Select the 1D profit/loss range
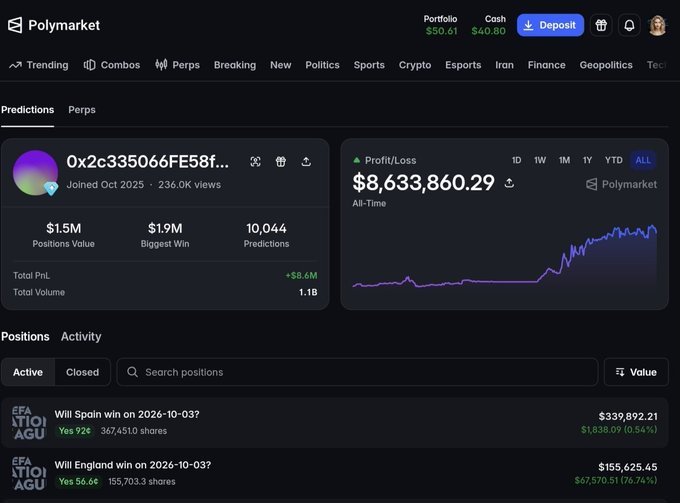The width and height of the screenshot is (680, 503). click(516, 160)
